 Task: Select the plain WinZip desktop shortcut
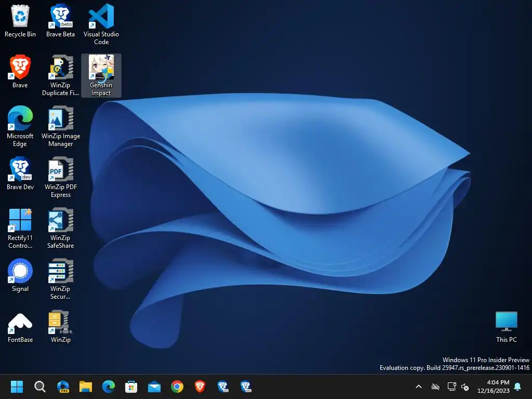[60, 326]
